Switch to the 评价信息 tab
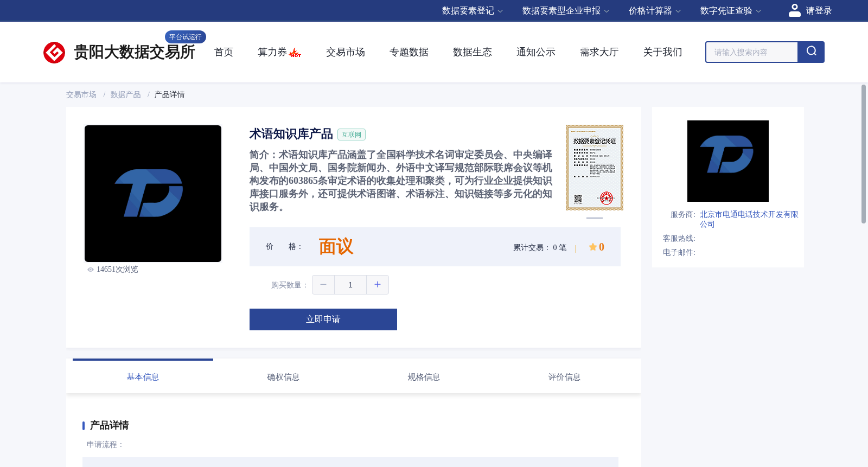The height and width of the screenshot is (467, 868). coord(564,377)
